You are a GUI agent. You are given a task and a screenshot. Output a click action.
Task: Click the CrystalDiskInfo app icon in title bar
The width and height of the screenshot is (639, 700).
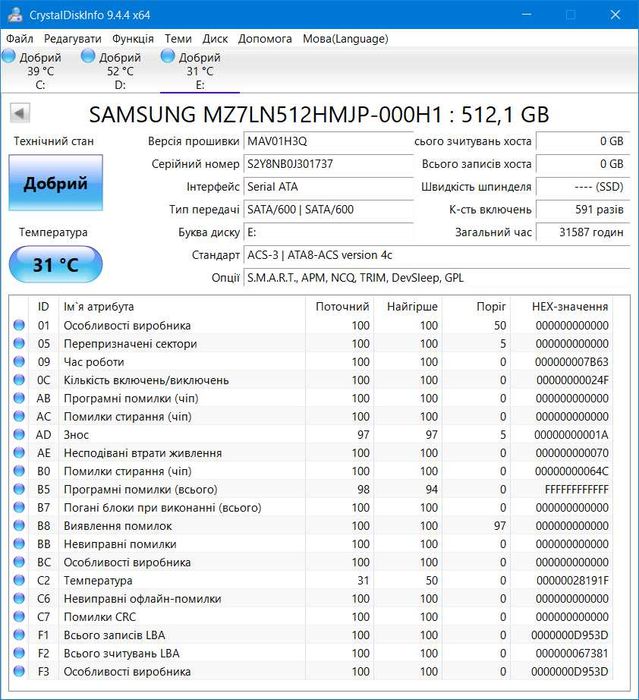(x=15, y=14)
